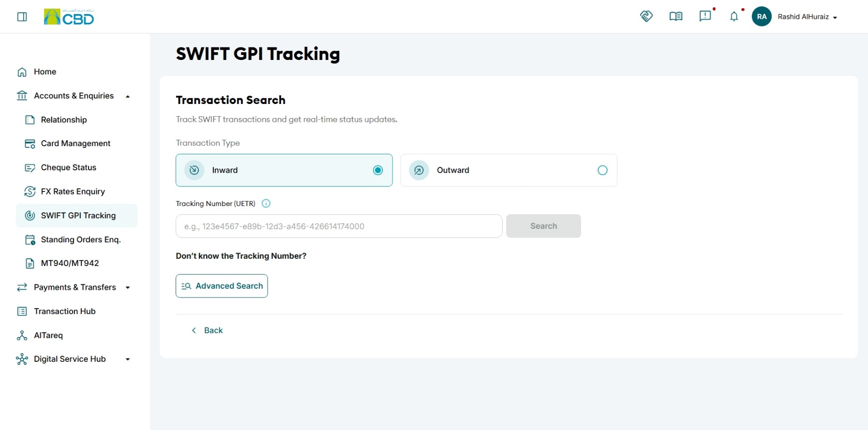Click the Back link
Viewport: 868px width, 430px height.
click(x=207, y=330)
